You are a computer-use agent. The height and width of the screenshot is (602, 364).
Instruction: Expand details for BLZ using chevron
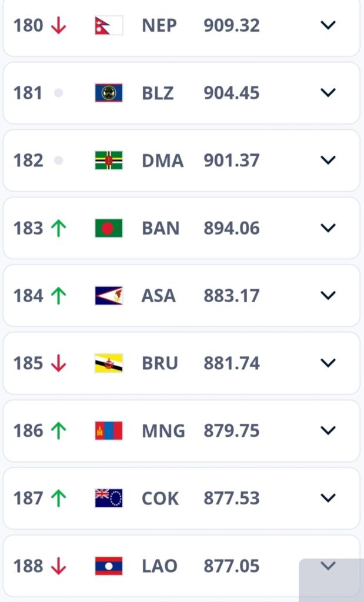(x=328, y=93)
